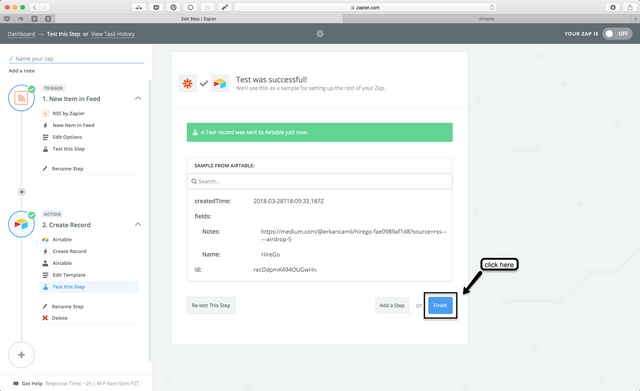This screenshot has height=391, width=640.
Task: Click the RSS extension icon in toolbar
Action: coord(208,7)
